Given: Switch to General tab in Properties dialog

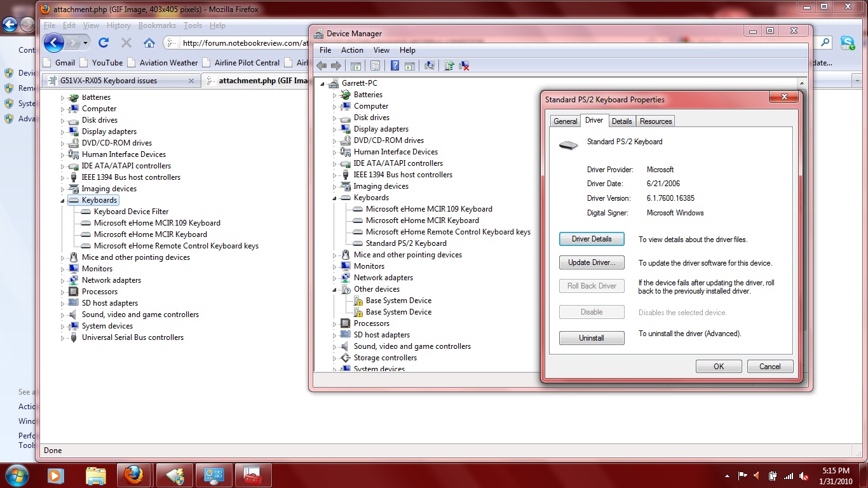Looking at the screenshot, I should point(565,121).
